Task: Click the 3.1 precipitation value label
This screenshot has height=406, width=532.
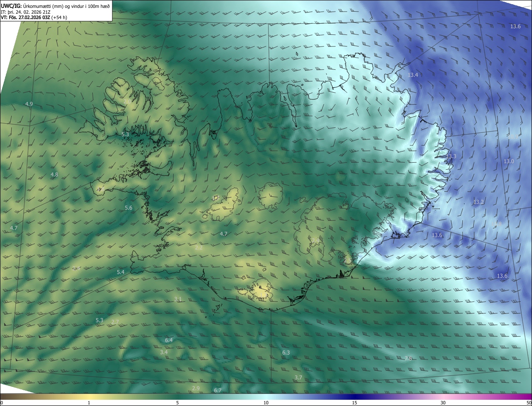Action: (x=178, y=299)
